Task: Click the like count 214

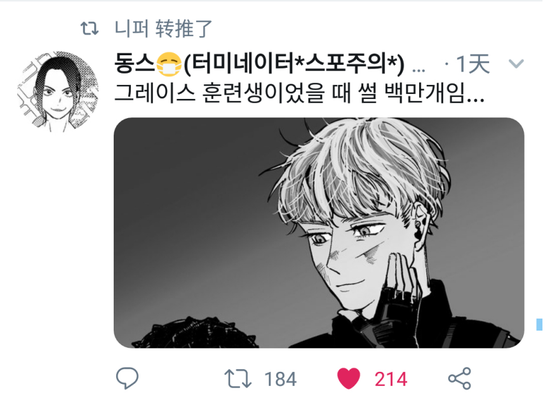Action: click(x=390, y=379)
